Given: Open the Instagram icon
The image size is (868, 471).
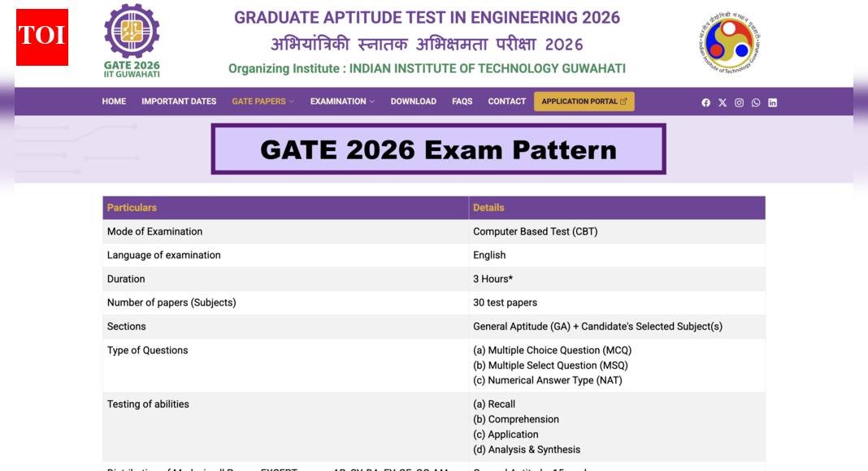Looking at the screenshot, I should click(739, 102).
